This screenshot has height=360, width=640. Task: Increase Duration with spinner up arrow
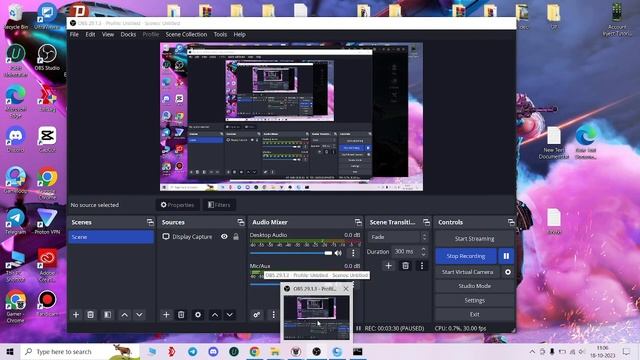coord(423,249)
